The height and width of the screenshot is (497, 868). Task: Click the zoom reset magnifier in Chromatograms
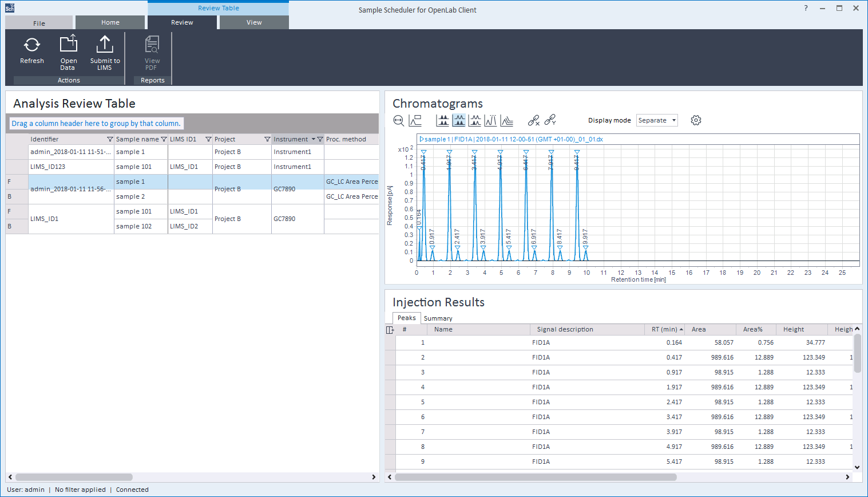[399, 121]
